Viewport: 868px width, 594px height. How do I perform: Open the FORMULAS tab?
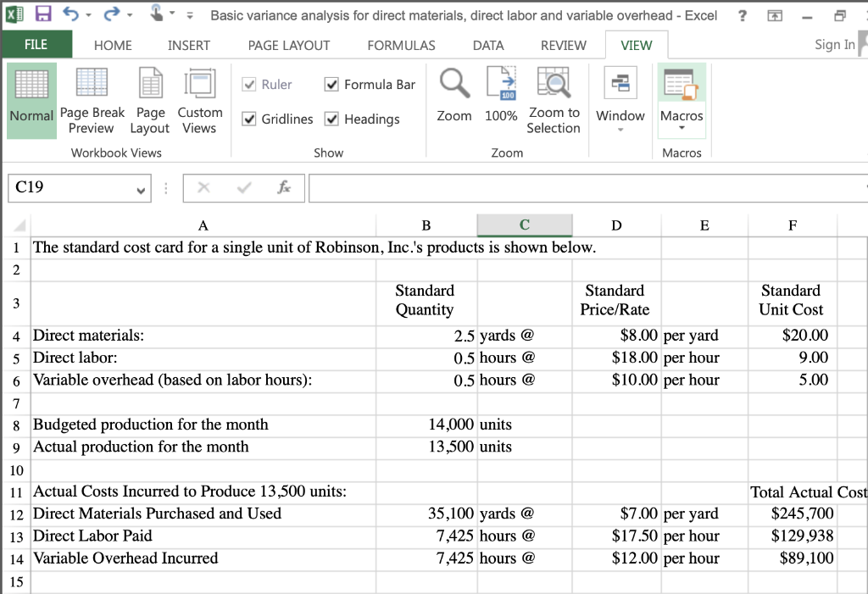point(401,46)
